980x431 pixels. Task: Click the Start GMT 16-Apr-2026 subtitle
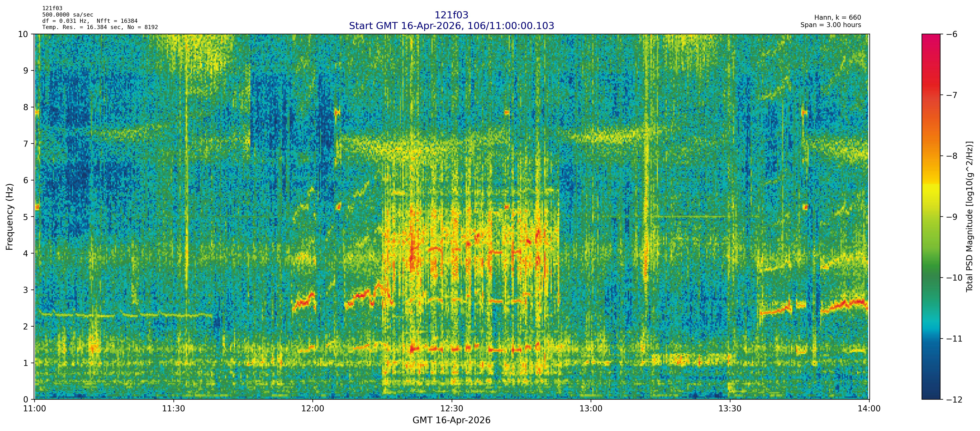(451, 26)
